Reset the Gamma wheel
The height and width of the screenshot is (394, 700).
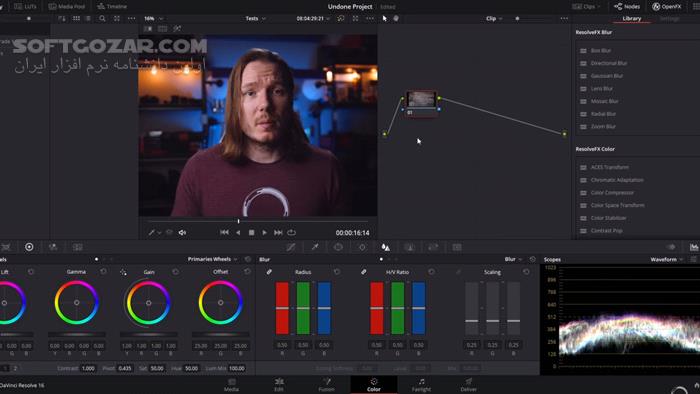(x=103, y=271)
